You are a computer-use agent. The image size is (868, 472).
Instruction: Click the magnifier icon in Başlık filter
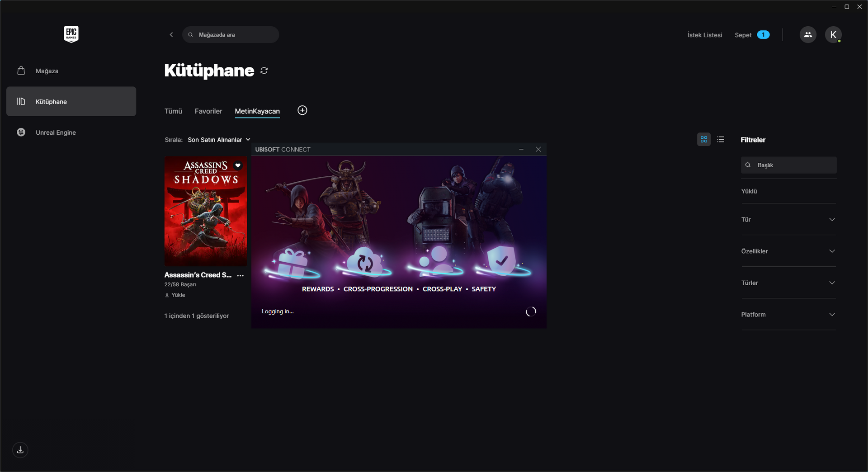pos(748,165)
